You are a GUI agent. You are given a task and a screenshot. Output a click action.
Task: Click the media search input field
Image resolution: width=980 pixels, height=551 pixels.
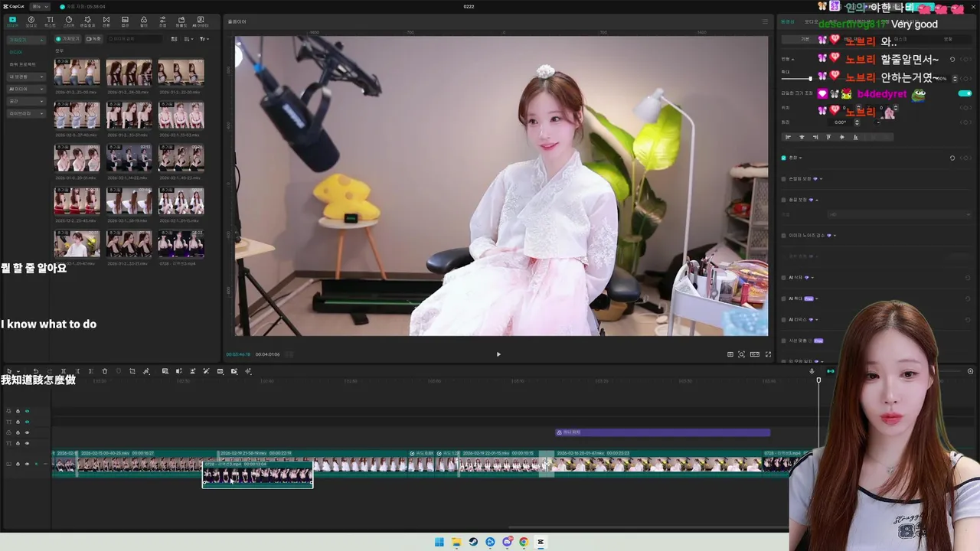(x=134, y=39)
